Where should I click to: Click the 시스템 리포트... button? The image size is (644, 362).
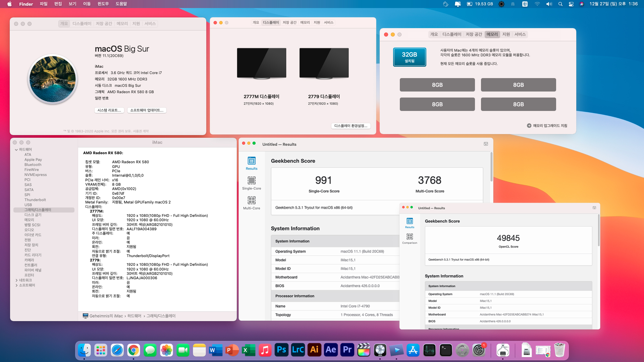(x=109, y=110)
